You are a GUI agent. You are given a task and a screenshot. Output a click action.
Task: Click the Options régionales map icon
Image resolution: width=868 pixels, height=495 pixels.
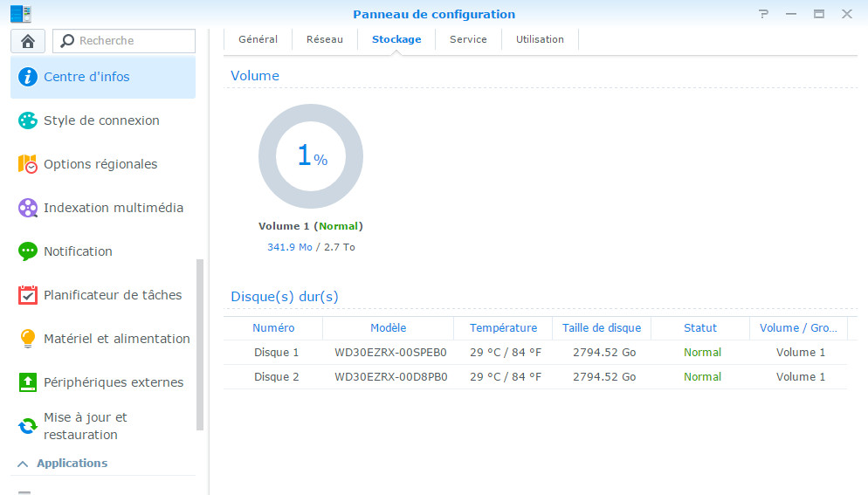28,164
